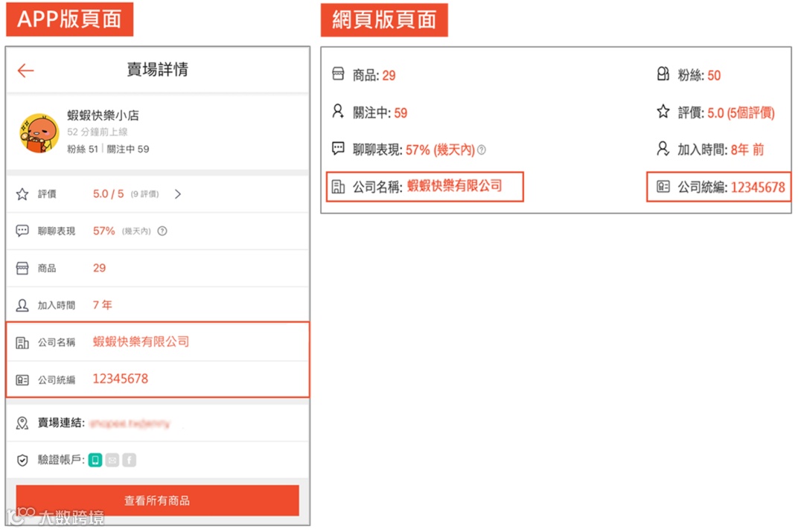Click the shield icon next to 驗證帳戶
804x532 pixels.
click(x=23, y=459)
